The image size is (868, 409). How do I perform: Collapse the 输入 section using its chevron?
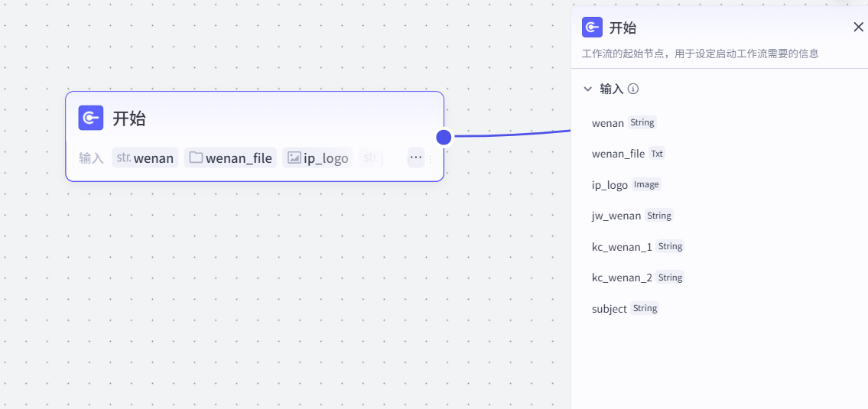click(x=587, y=89)
